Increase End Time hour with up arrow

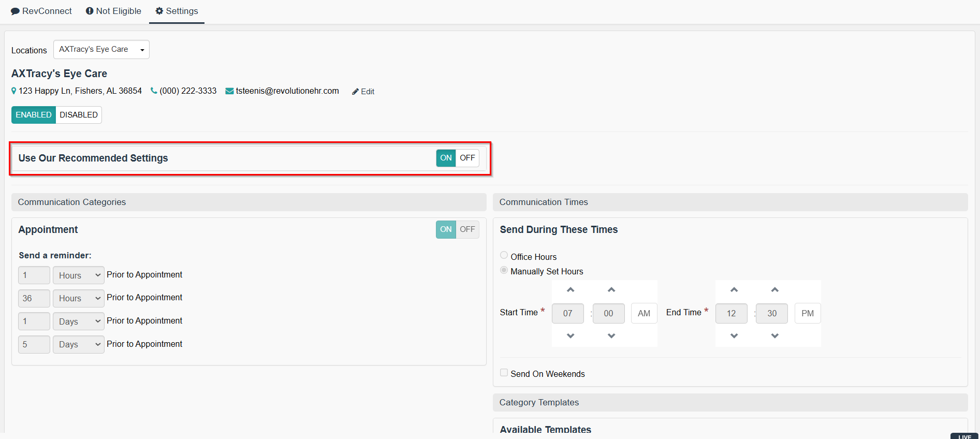coord(734,290)
